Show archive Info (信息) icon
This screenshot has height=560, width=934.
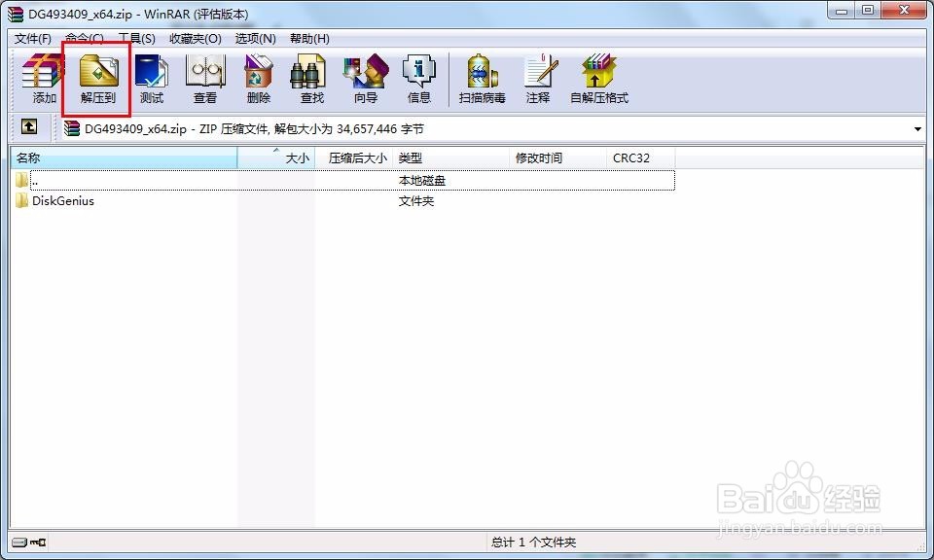[x=418, y=79]
